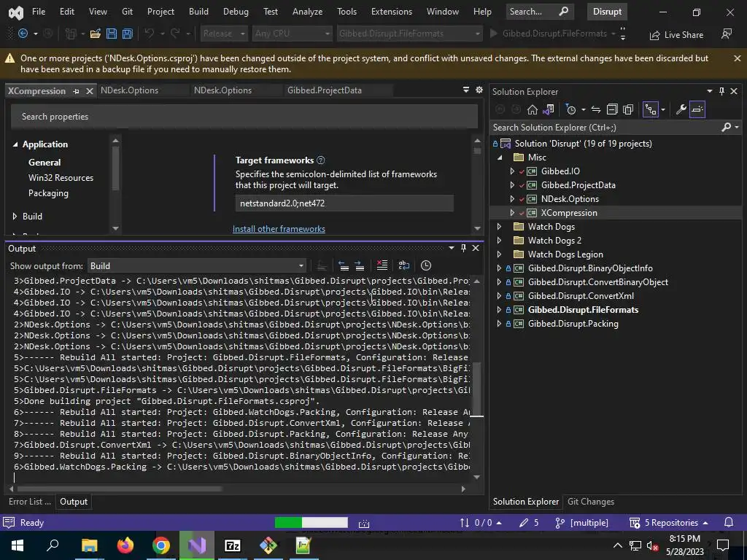Click Output panel horizontal scrollbar

pos(119,489)
